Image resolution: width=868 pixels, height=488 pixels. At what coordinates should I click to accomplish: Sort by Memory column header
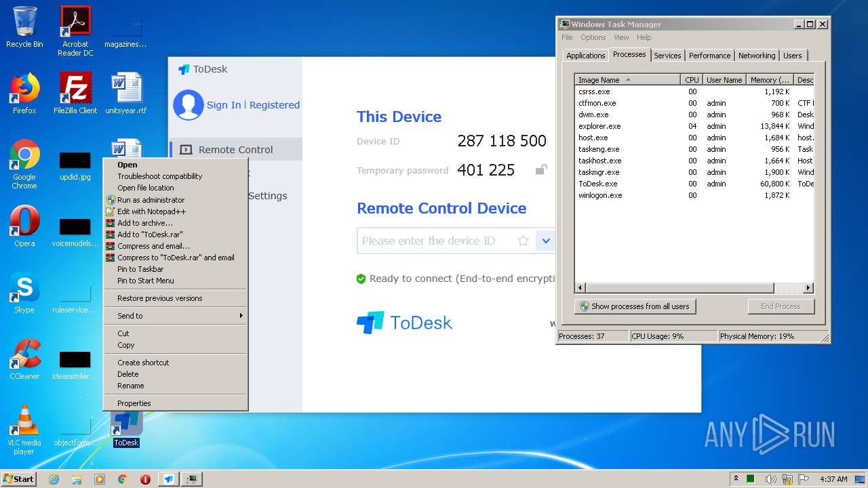pos(770,80)
